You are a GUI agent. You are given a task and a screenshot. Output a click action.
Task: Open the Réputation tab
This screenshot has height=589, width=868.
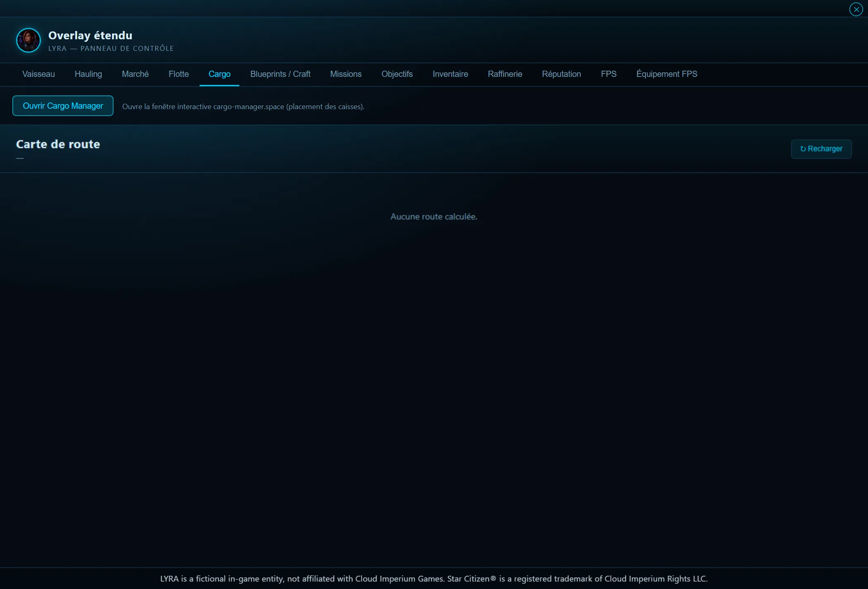562,74
